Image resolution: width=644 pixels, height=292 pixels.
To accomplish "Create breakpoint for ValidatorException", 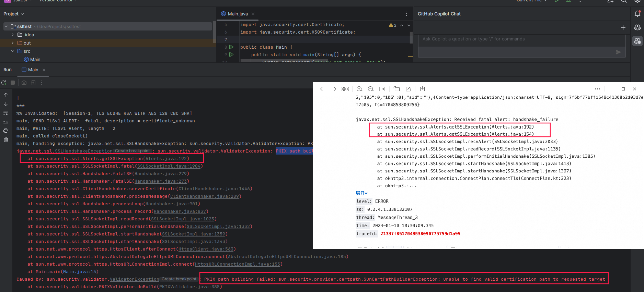I will pos(179,279).
